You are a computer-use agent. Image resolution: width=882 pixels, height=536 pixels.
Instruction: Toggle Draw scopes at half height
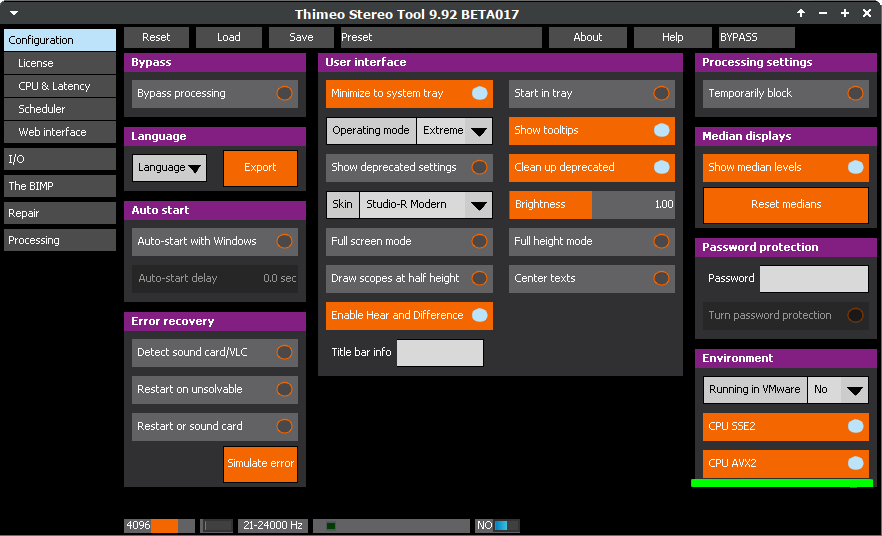[x=410, y=278]
